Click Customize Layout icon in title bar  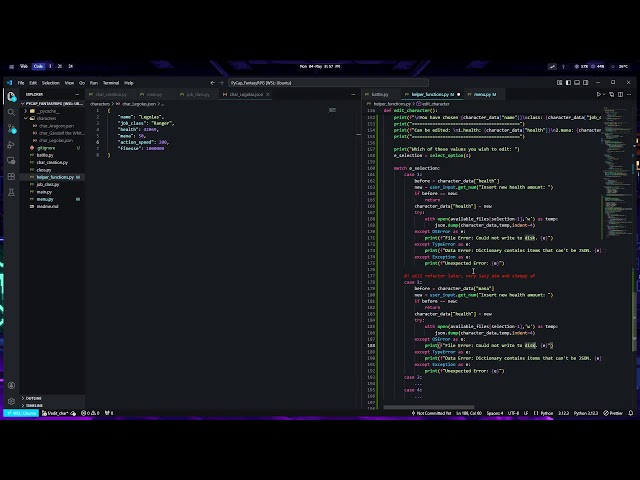pyautogui.click(x=560, y=82)
